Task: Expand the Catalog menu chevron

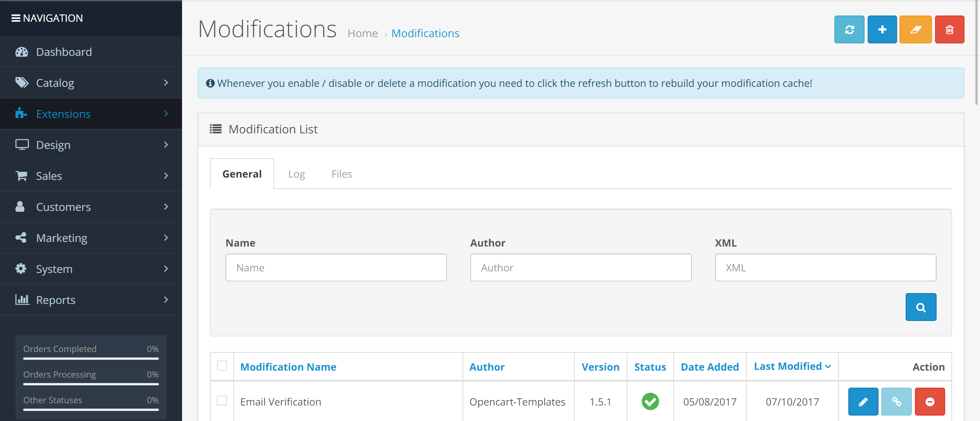Action: tap(166, 83)
